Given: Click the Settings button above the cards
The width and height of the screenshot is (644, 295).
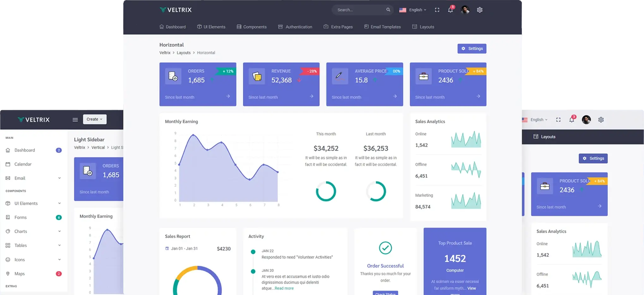Looking at the screenshot, I should point(472,49).
